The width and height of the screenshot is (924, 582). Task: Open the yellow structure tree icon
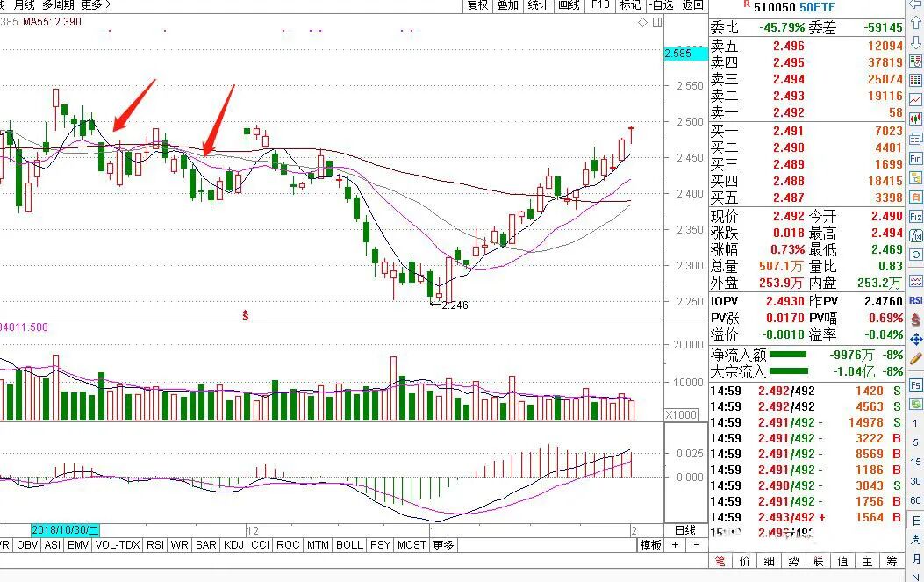coord(916,178)
